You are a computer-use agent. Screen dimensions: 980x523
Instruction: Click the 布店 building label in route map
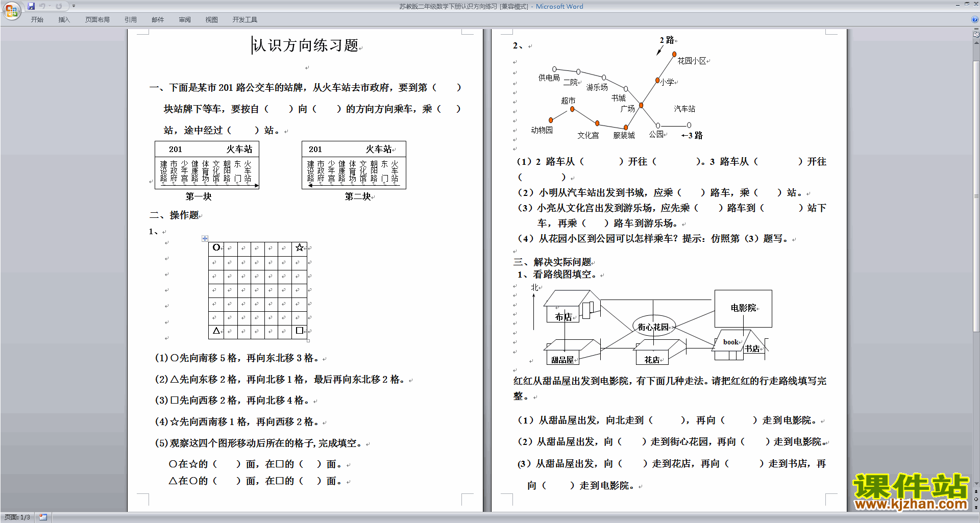563,317
